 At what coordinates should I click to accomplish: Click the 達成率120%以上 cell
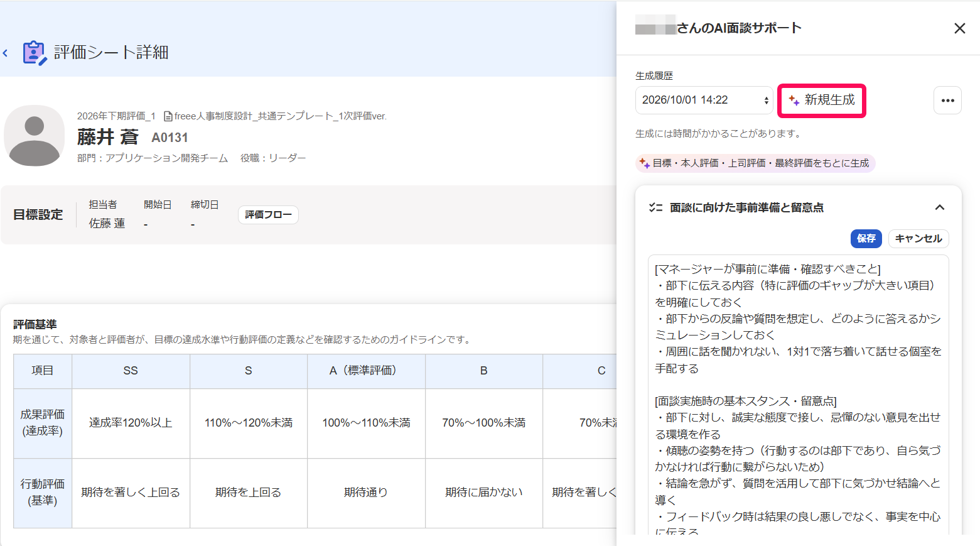tap(131, 423)
